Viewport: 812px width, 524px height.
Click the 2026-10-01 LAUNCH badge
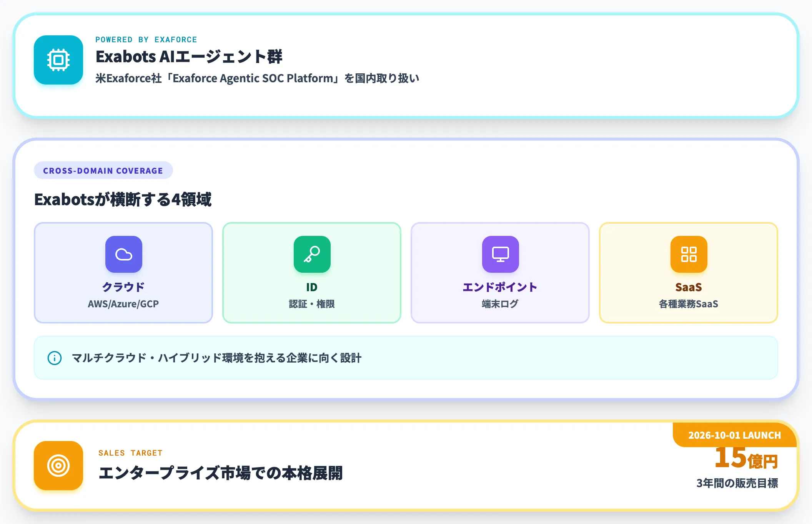pyautogui.click(x=734, y=435)
